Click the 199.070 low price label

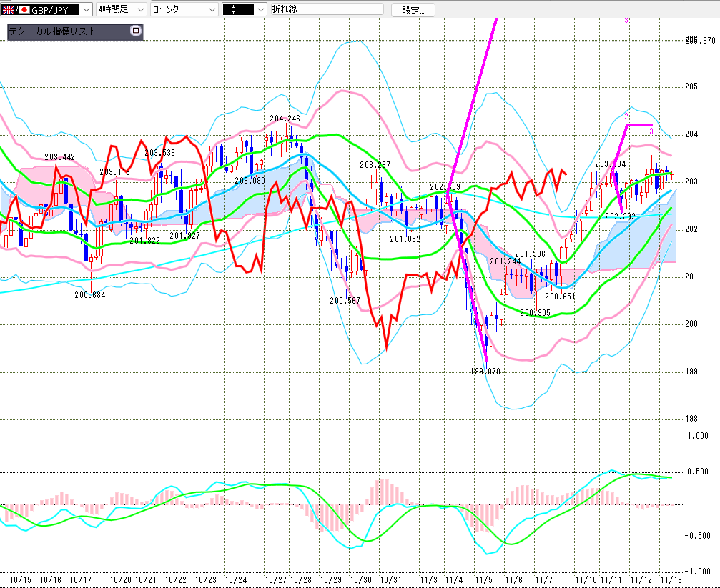click(x=484, y=372)
